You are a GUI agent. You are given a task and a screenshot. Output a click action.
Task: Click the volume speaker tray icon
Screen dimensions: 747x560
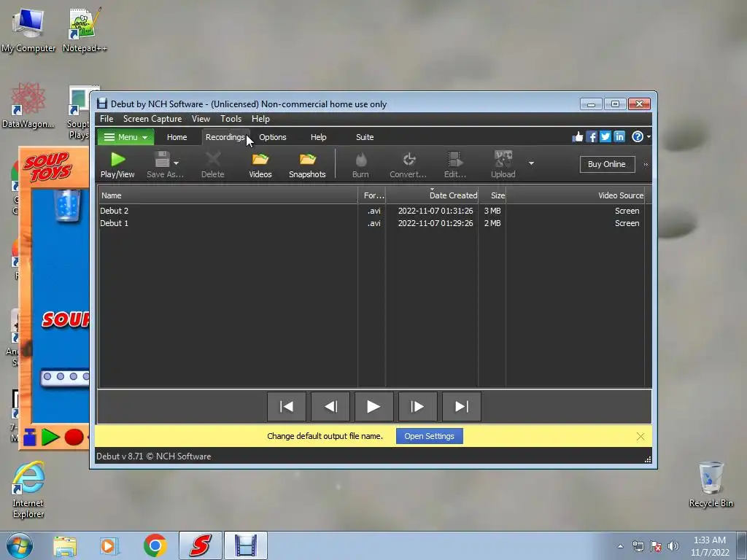[x=673, y=546]
